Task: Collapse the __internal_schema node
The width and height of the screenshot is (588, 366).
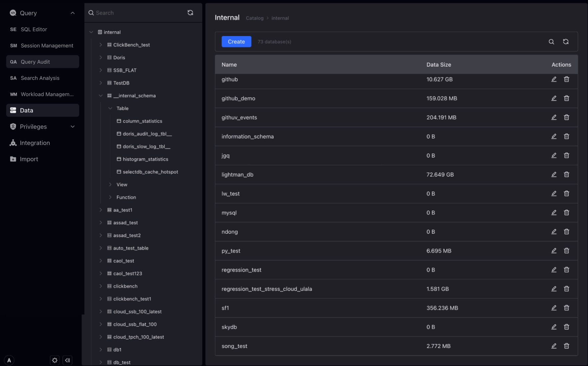Action: coord(101,95)
